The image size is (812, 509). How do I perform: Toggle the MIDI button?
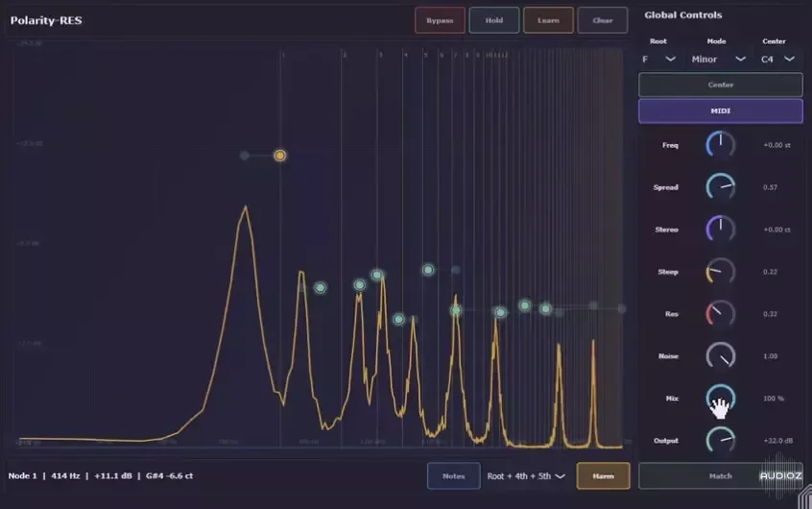721,110
